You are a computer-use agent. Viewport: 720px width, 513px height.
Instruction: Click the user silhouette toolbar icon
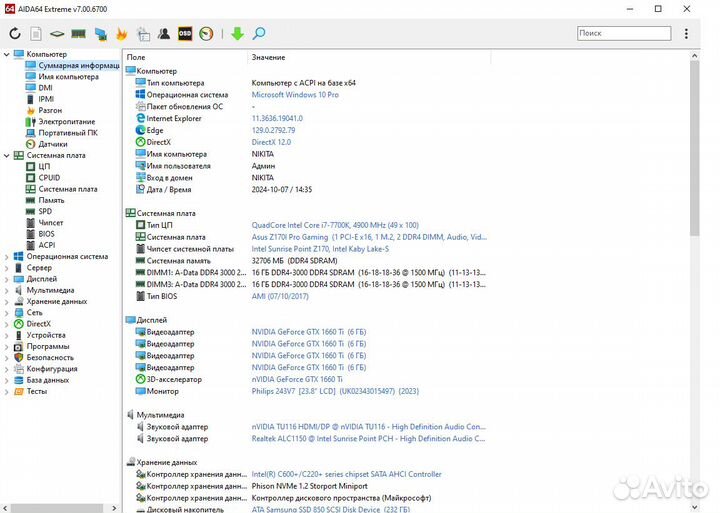point(164,34)
